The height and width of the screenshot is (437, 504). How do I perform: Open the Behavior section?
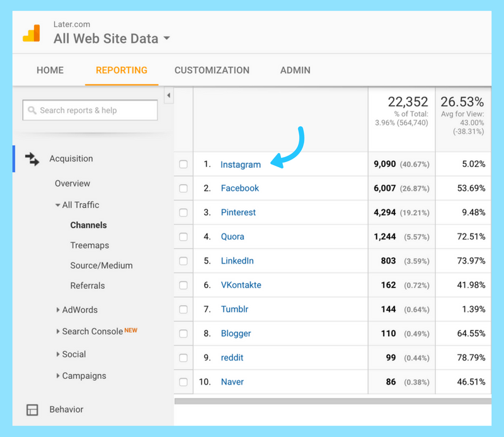click(66, 409)
